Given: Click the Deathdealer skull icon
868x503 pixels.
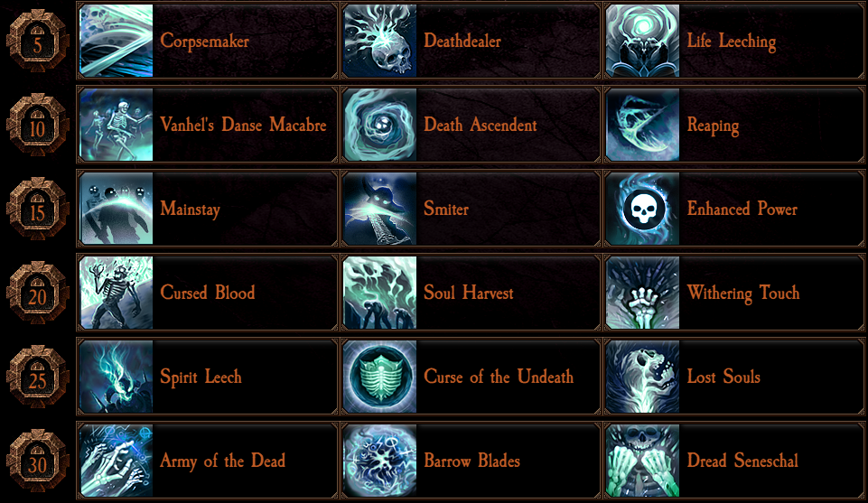Looking at the screenshot, I should coord(379,41).
